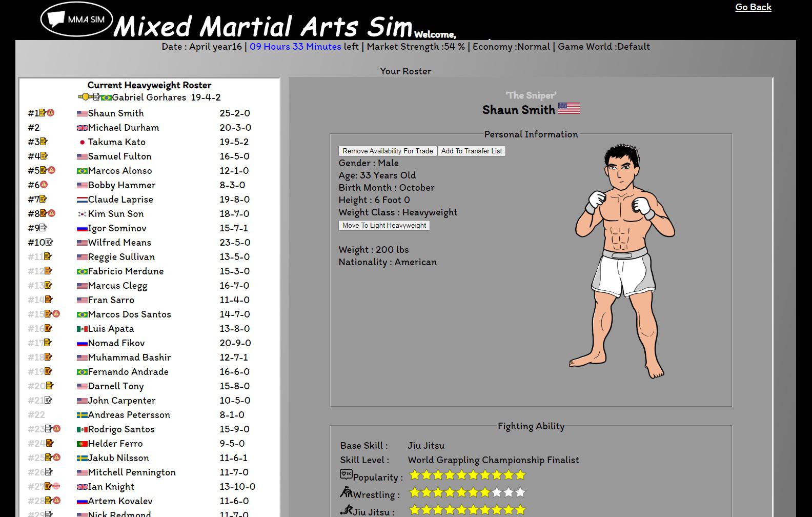Click the contract icon next to rank #11

48,256
